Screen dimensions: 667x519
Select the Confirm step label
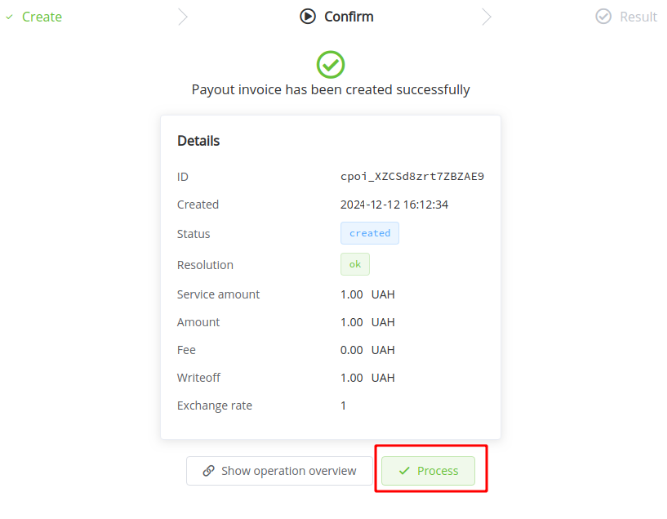349,16
